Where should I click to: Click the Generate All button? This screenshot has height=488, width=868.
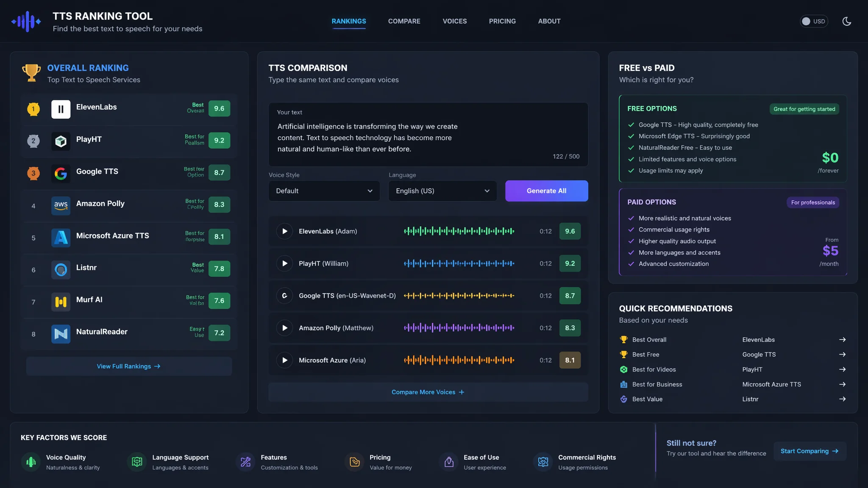547,191
